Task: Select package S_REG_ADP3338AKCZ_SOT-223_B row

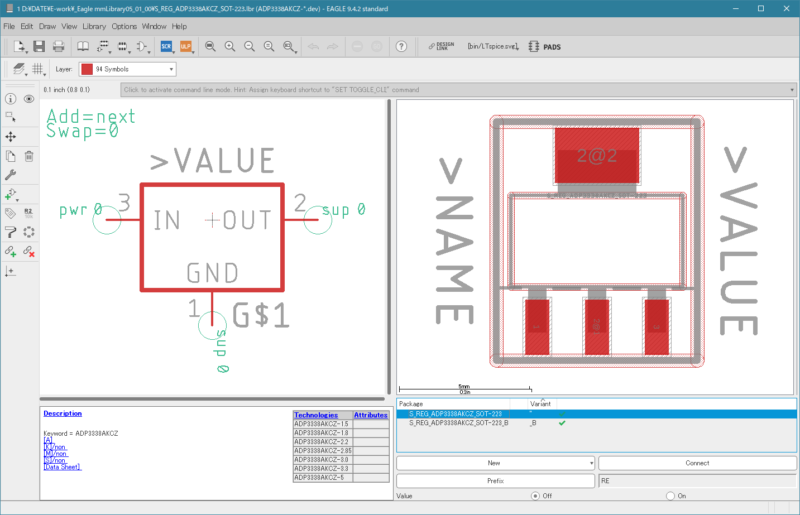Action: click(x=596, y=423)
